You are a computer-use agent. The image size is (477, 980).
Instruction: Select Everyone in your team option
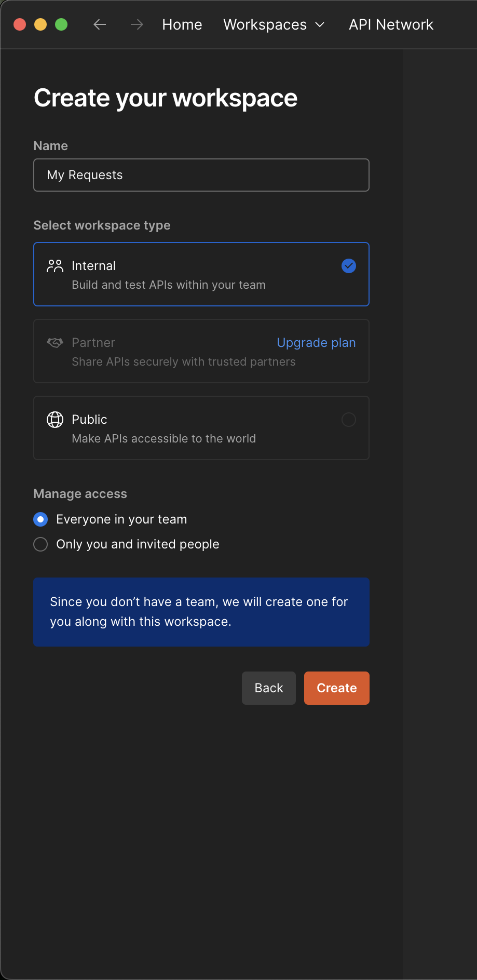tap(40, 519)
